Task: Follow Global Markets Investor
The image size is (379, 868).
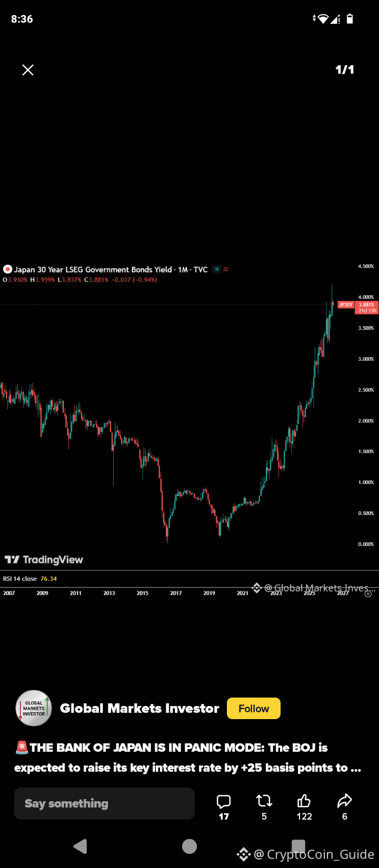Action: point(254,709)
